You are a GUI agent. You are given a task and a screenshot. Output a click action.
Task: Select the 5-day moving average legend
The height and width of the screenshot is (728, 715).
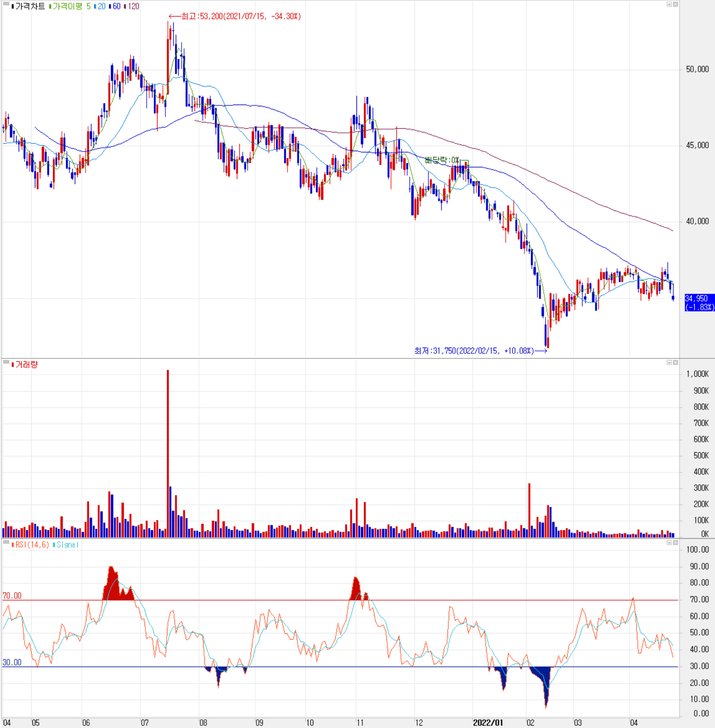(x=88, y=6)
